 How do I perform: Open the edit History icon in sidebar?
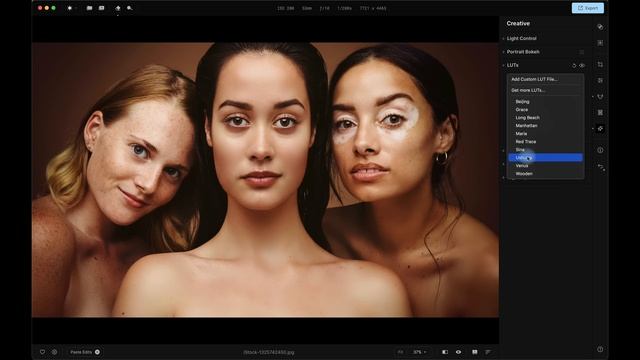(600, 167)
